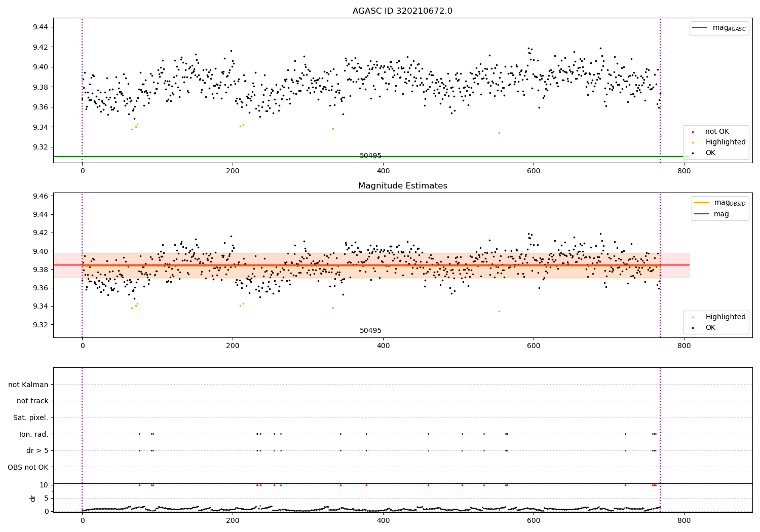
Task: Click the 'Magnitude Estimates' title
Action: [x=402, y=186]
